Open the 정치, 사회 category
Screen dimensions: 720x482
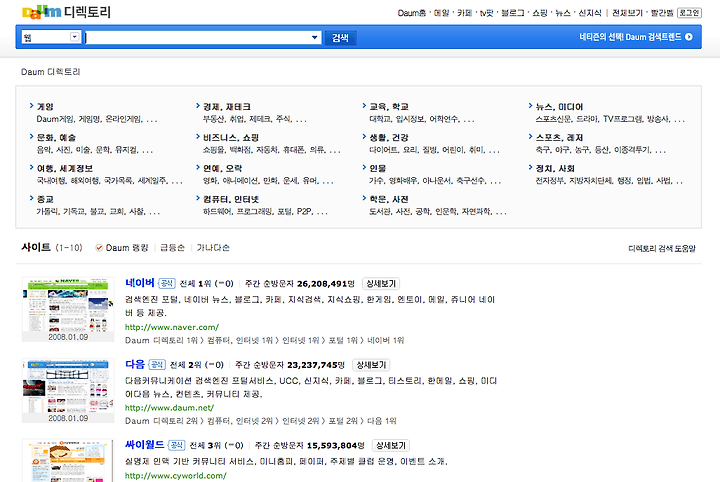(555, 168)
